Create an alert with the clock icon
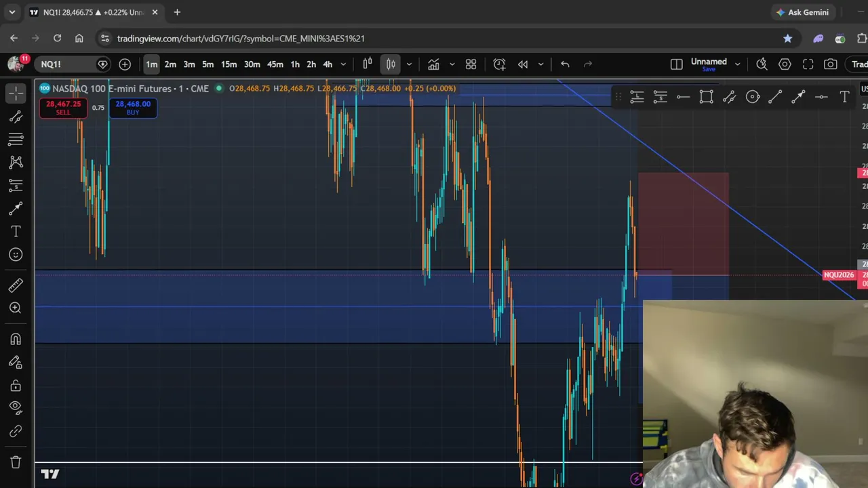The height and width of the screenshot is (488, 868). point(499,64)
